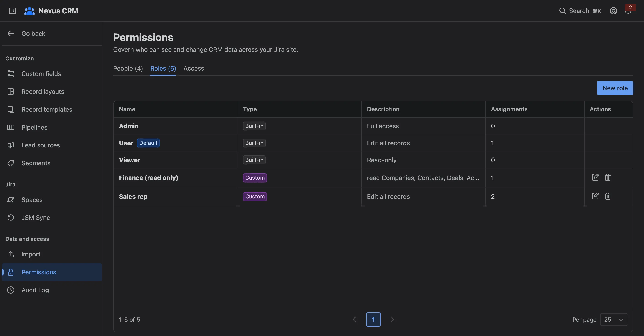Viewport: 644px width, 336px height.
Task: Click the read Companies, Contacts description
Action: tap(423, 178)
